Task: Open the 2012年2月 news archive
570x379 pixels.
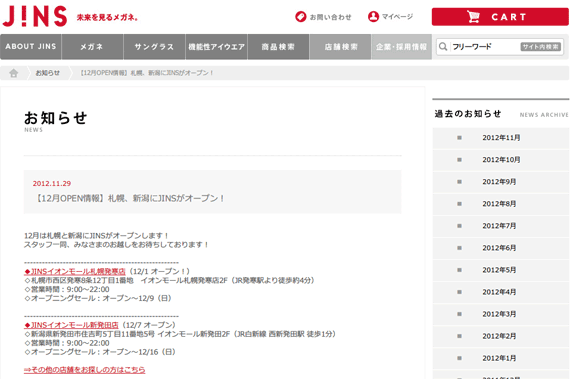Action: [x=501, y=336]
